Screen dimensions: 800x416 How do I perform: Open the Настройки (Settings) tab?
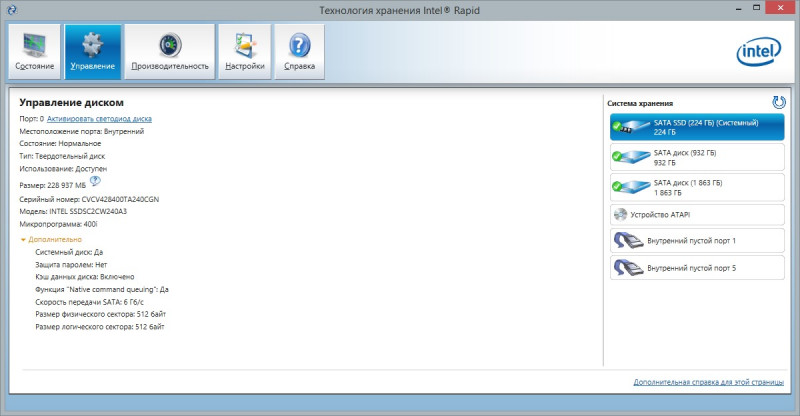point(245,52)
